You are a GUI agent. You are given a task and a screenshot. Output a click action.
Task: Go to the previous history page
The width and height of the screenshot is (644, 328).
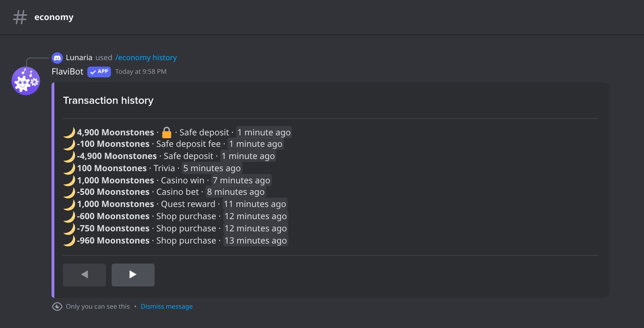coord(84,275)
